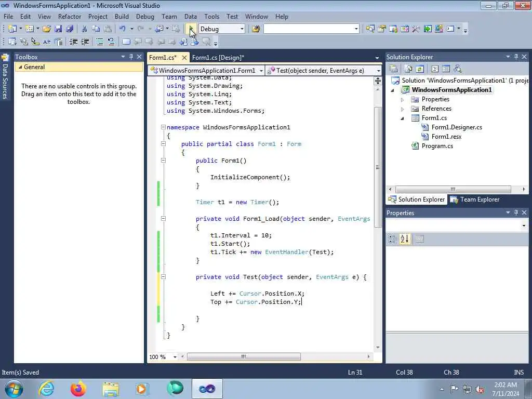
Task: Expand the References node in Solution Explorer
Action: point(403,109)
